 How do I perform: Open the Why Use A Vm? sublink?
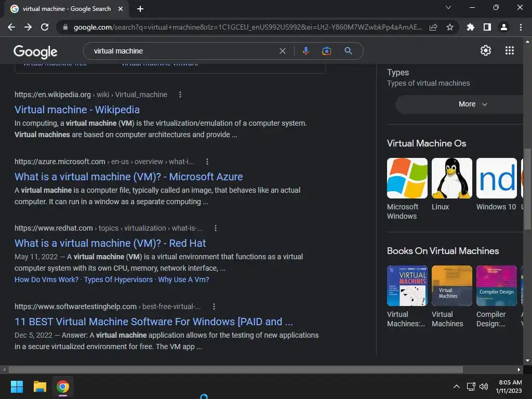tap(183, 280)
